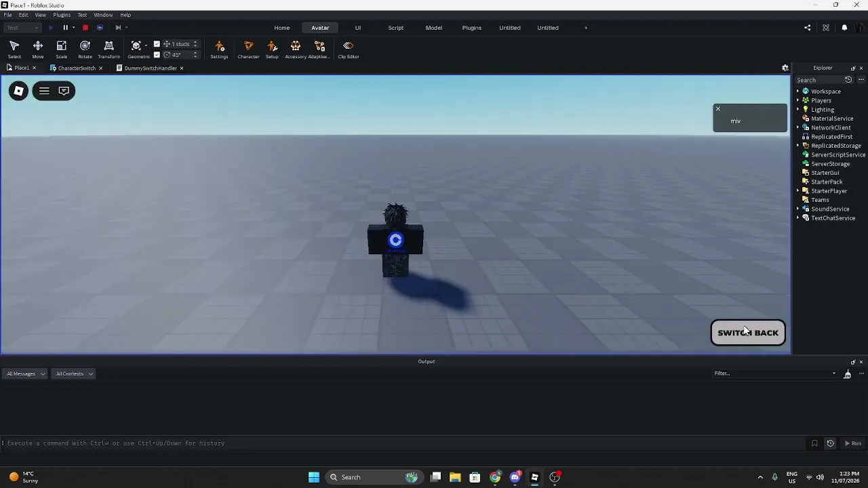Switch to the DummySwitchHandler script tab
This screenshot has width=868, height=488.
point(150,68)
